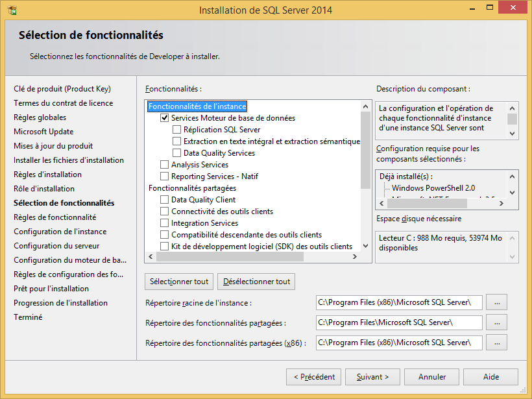Tick the Data Quality Services checkbox

176,153
